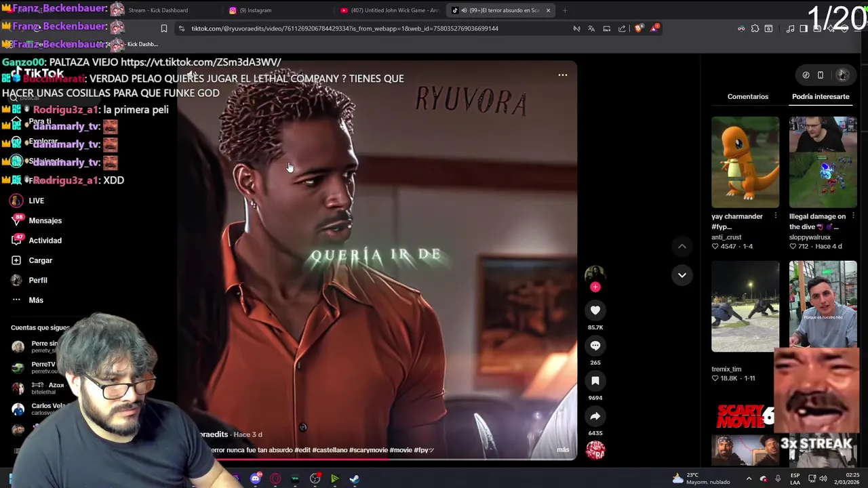
Task: Click the microphone icon in the system tray
Action: pos(778,479)
